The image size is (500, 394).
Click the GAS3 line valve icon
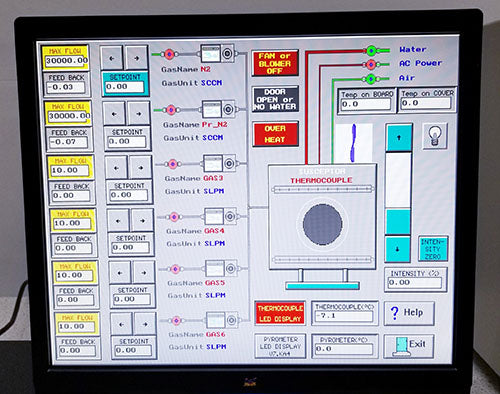coord(173,164)
